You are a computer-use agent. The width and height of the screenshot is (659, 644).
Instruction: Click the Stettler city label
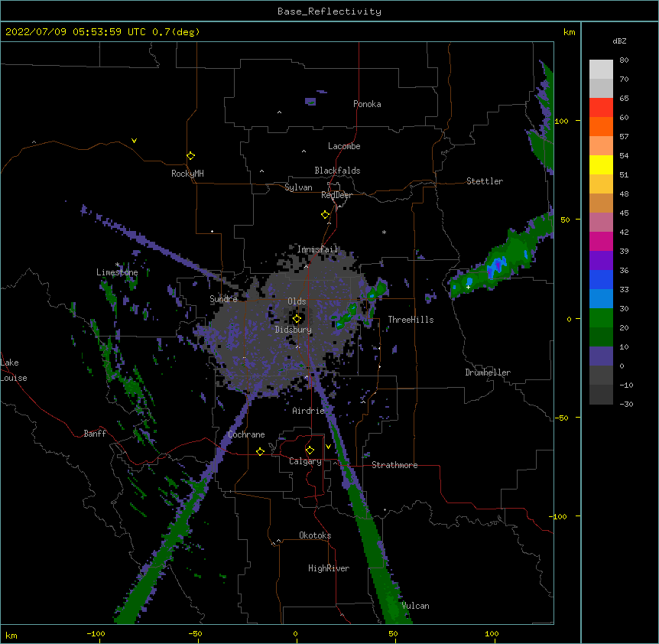(485, 181)
